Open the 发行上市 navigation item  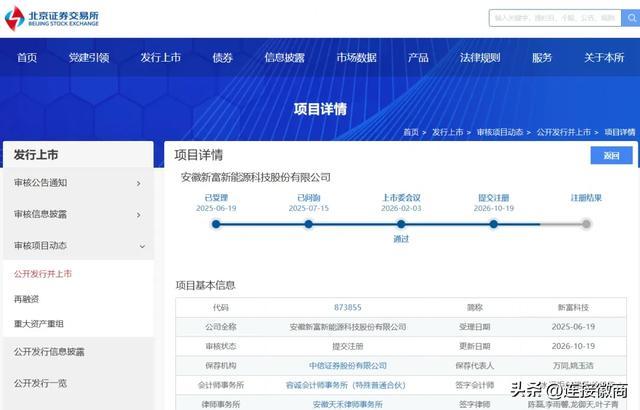point(160,58)
